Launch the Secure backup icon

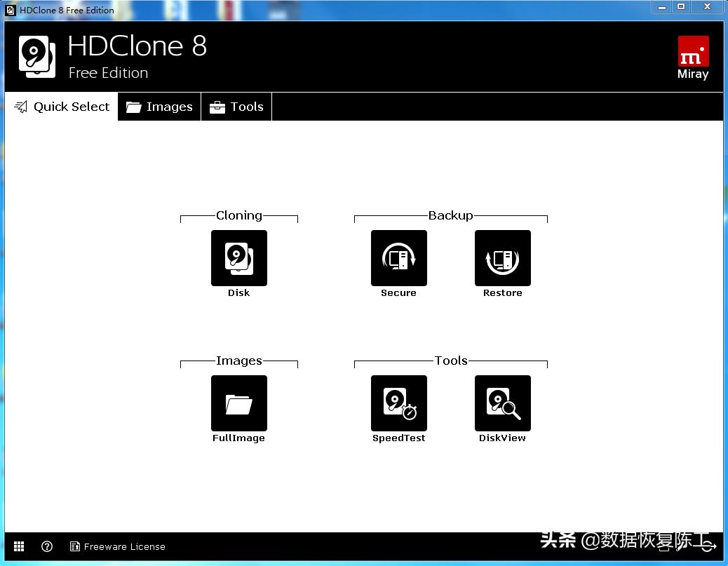399,257
